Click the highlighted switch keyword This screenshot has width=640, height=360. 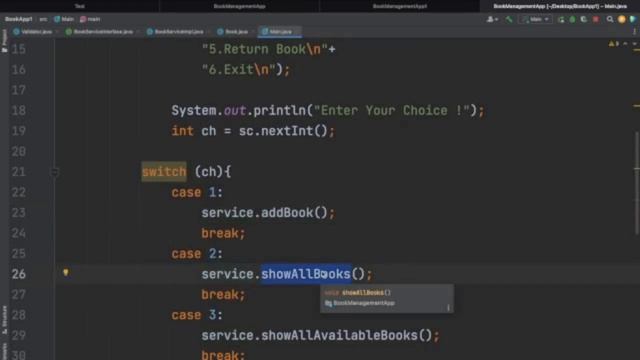coord(164,172)
